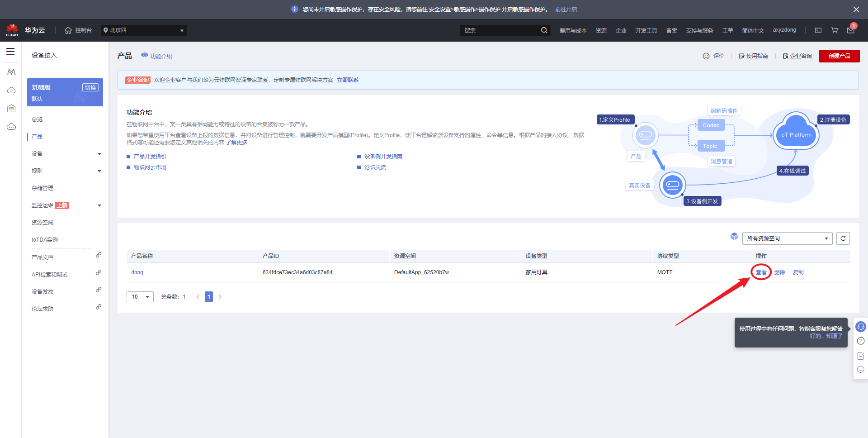
Task: Open the 开发工具 top menu
Action: click(x=646, y=30)
